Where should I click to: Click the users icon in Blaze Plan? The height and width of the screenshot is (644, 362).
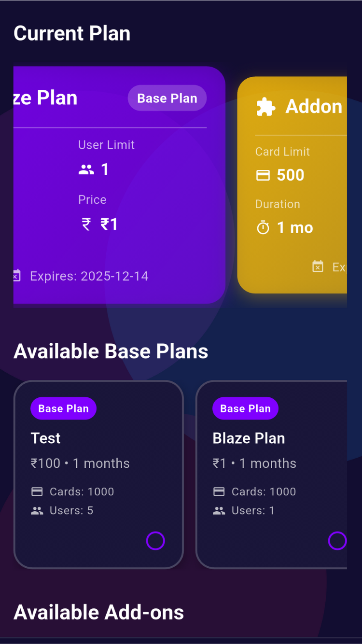(x=219, y=511)
